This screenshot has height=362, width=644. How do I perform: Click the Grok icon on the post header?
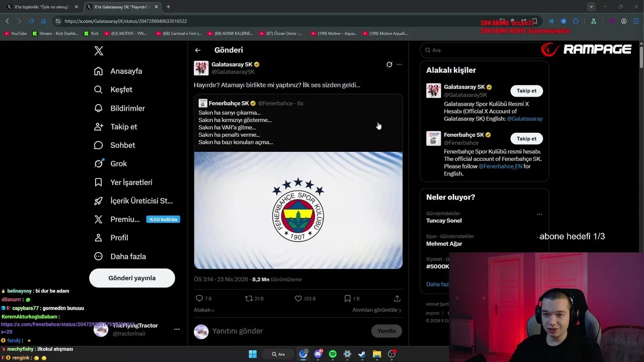tap(389, 64)
